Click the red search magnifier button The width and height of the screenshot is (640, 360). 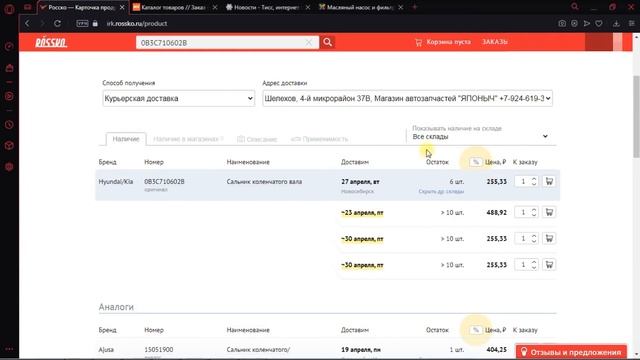[x=327, y=42]
